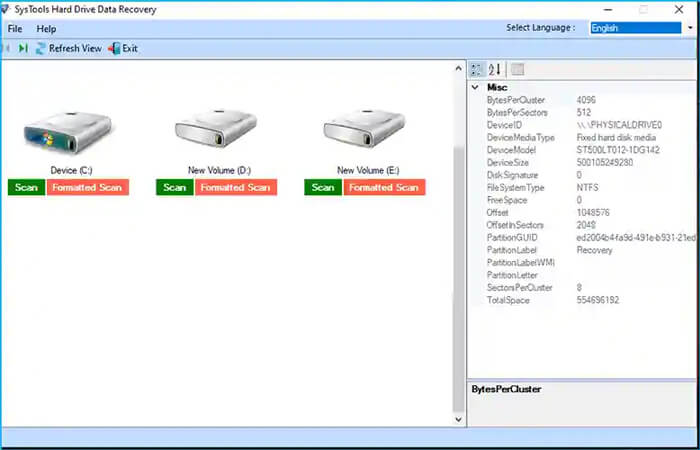Run Formatted Scan on Device (C:)
This screenshot has height=450, width=700.
88,188
